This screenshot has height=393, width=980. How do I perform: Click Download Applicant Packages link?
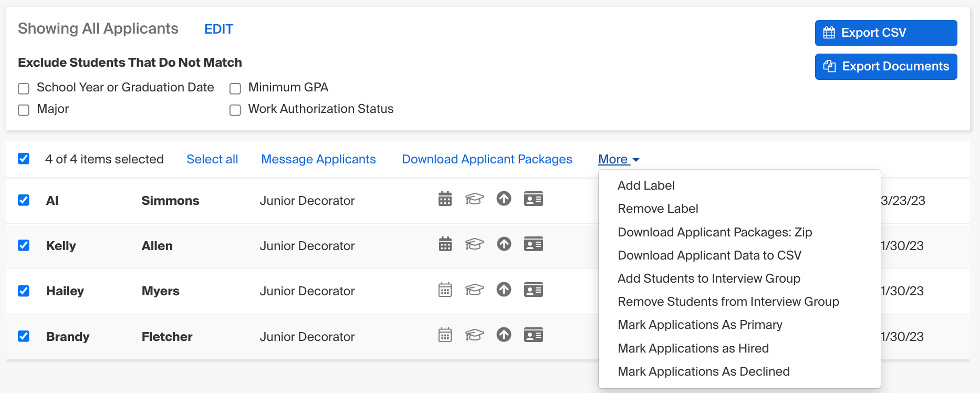(x=487, y=159)
